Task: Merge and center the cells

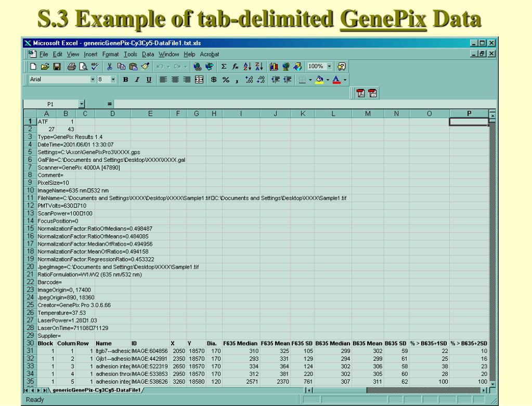Action: [x=199, y=80]
